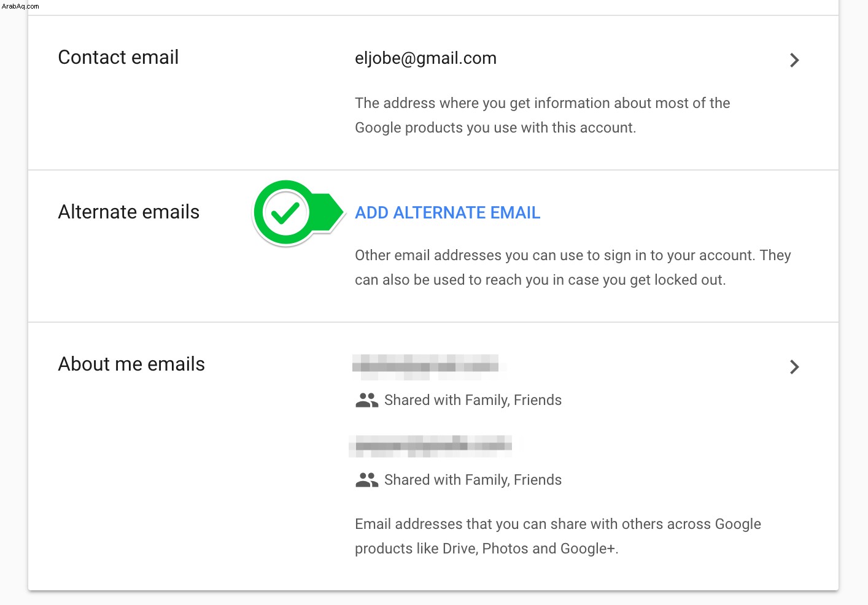Click second 'Shared with Family, Friends' label
Image resolution: width=868 pixels, height=605 pixels.
point(473,480)
